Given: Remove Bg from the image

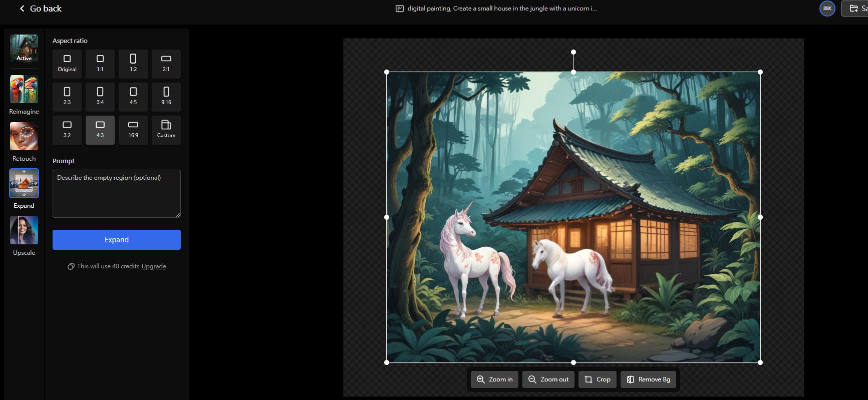Looking at the screenshot, I should click(x=648, y=379).
